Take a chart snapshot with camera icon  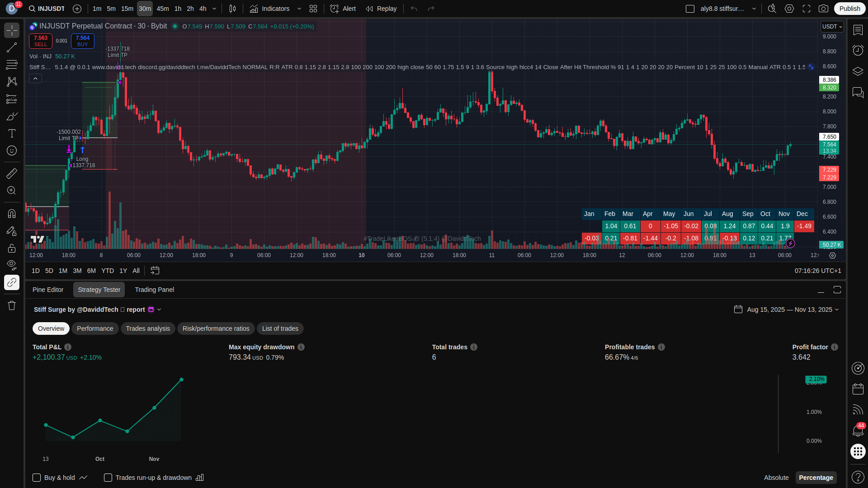click(x=823, y=9)
